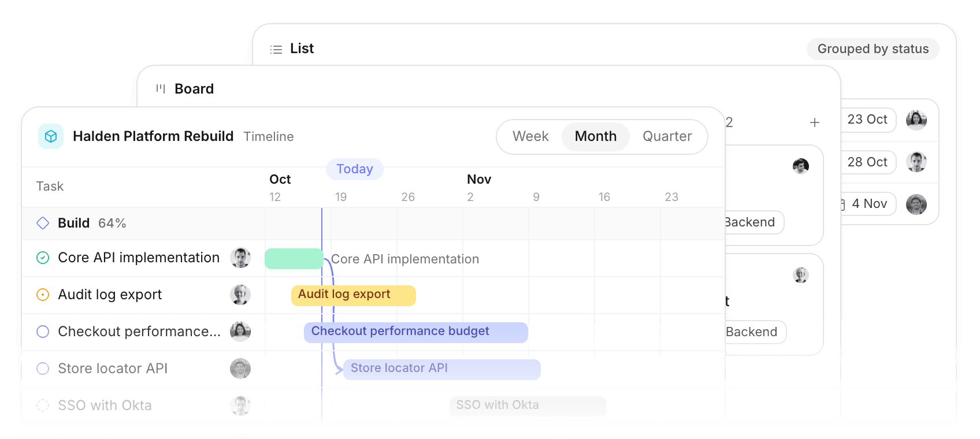Click the Board view icon
Viewport: 980px width, 439px height.
[161, 89]
